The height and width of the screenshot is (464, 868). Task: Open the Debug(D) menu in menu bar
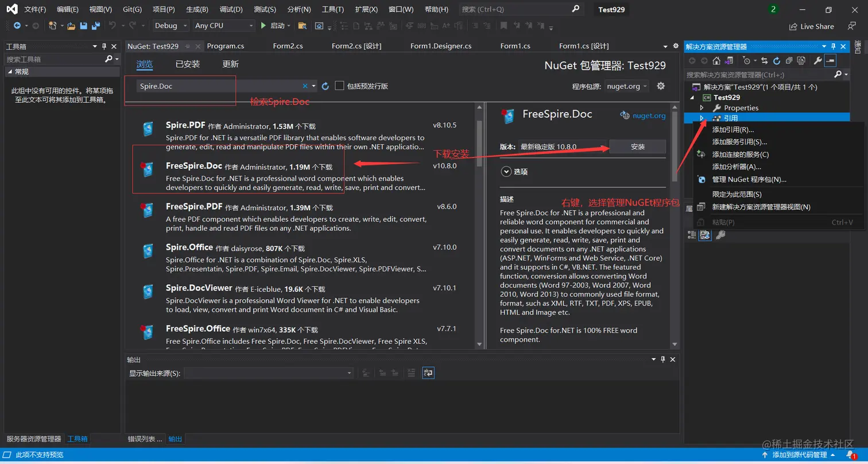click(231, 10)
